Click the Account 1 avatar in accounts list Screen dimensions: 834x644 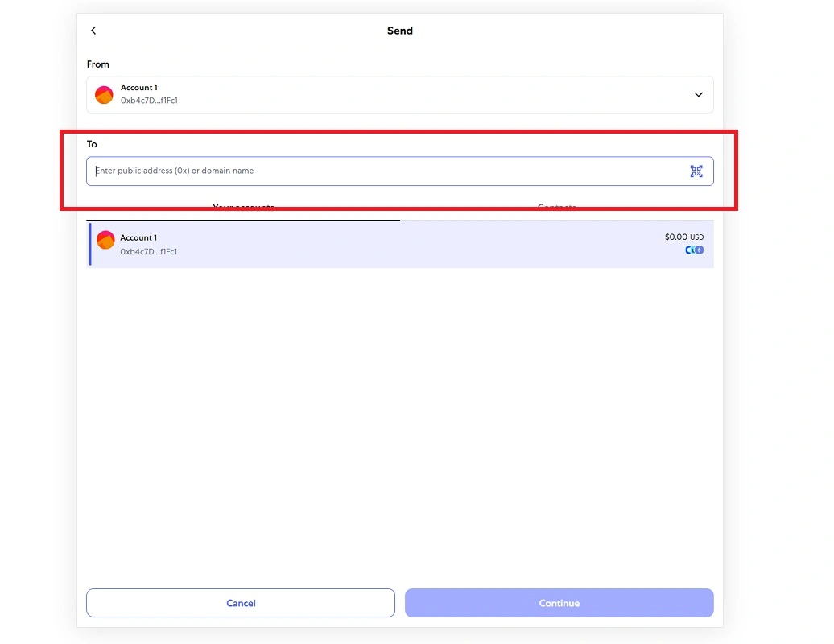[x=105, y=240]
